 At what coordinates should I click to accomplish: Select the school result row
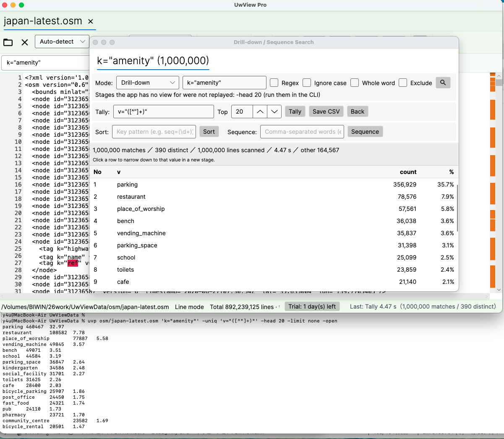(274, 257)
